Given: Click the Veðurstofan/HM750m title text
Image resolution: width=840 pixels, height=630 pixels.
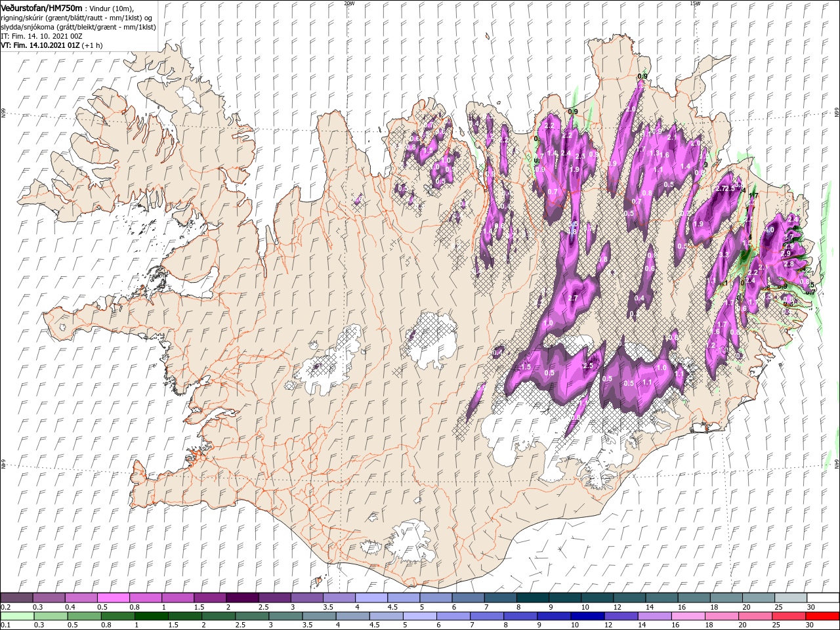Looking at the screenshot, I should point(41,7).
